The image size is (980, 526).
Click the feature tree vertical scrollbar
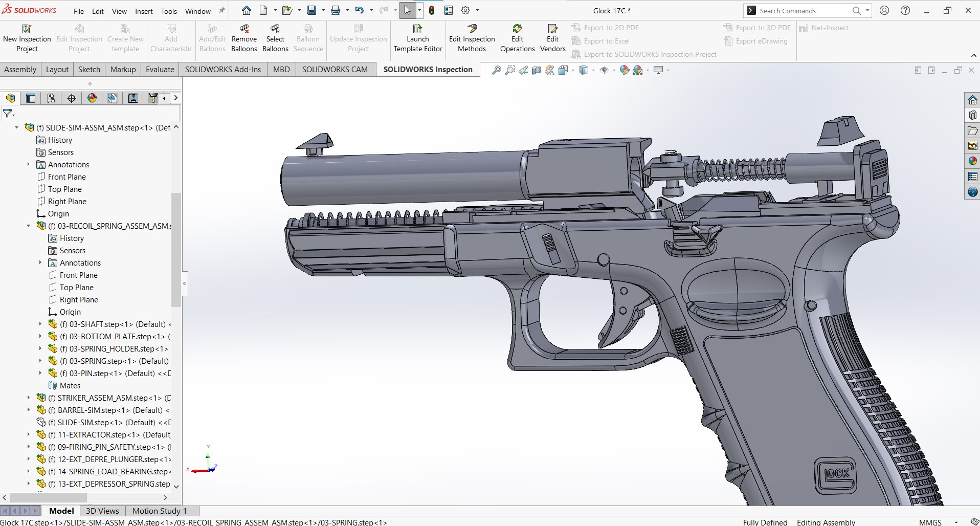pyautogui.click(x=176, y=250)
